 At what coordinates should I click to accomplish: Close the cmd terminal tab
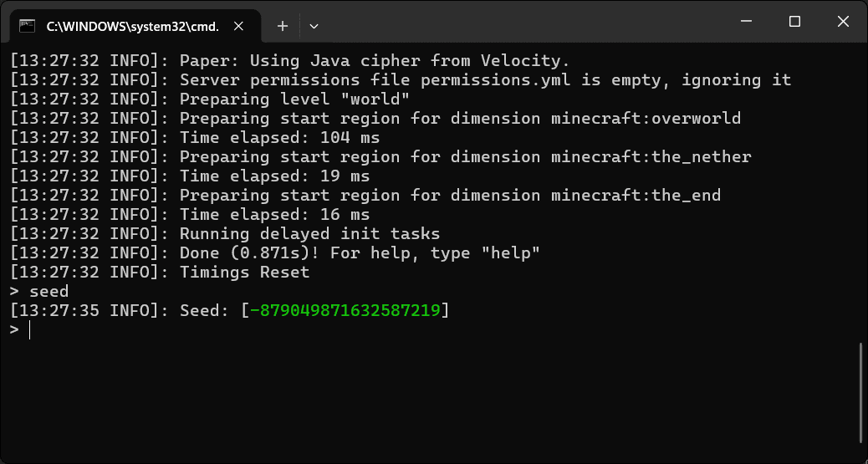click(x=238, y=26)
